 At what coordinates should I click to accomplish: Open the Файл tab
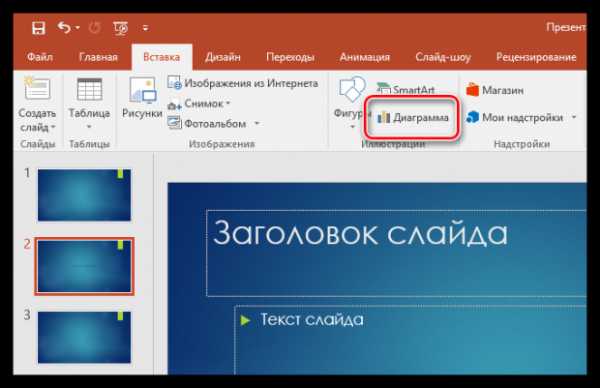point(40,57)
